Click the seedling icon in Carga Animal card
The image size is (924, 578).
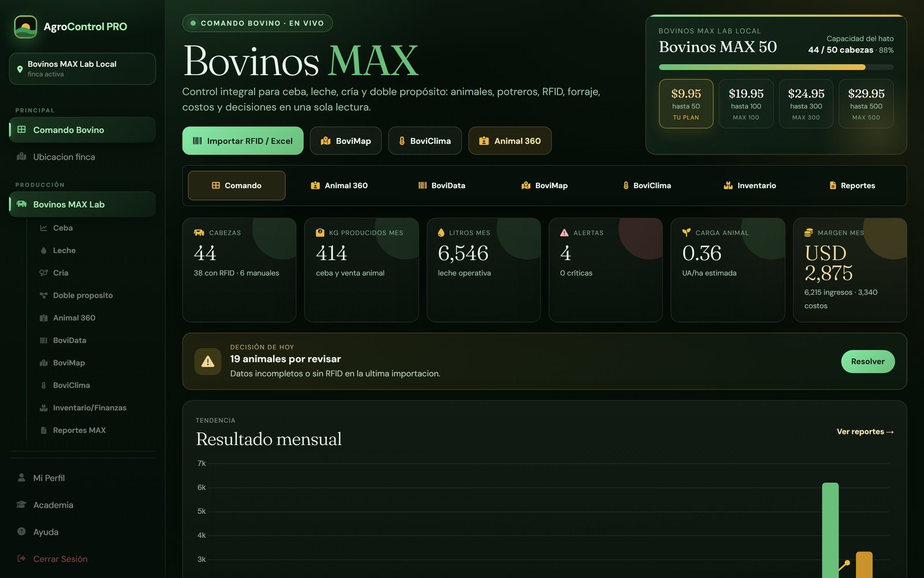click(686, 232)
